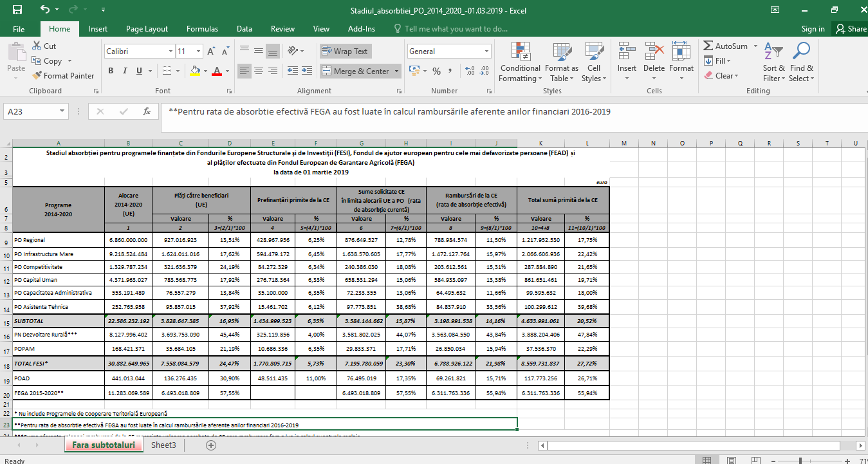Open the Find & Select menu
The image size is (868, 464).
[x=802, y=62]
